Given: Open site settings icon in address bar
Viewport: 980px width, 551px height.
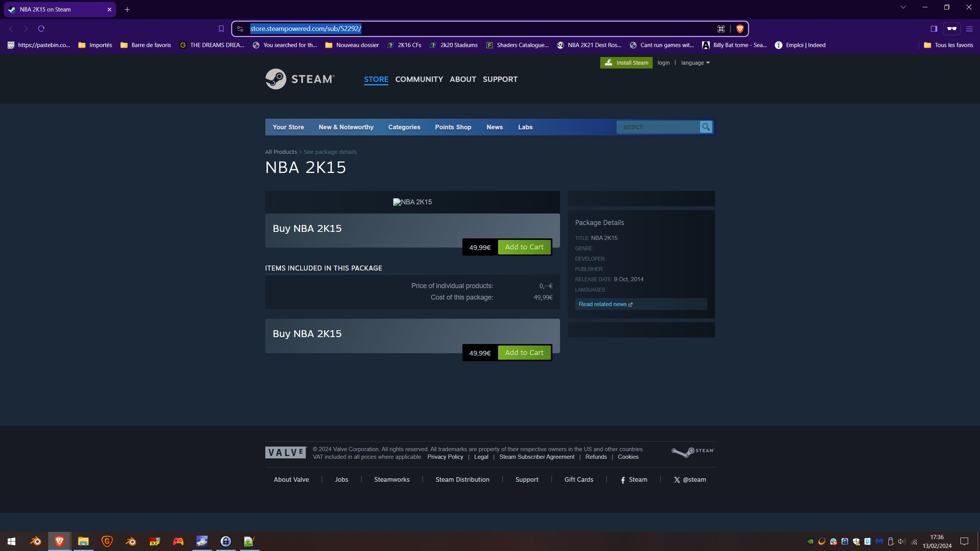Looking at the screenshot, I should pos(240,29).
